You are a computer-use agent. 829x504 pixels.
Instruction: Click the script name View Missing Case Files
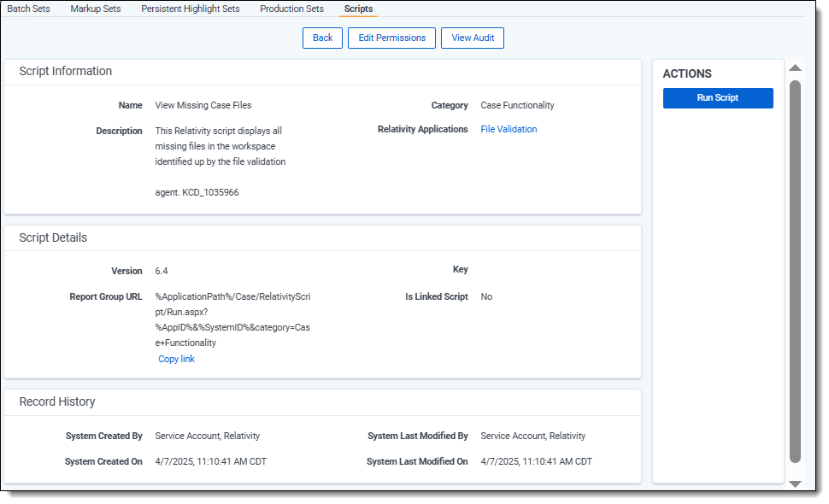(203, 106)
